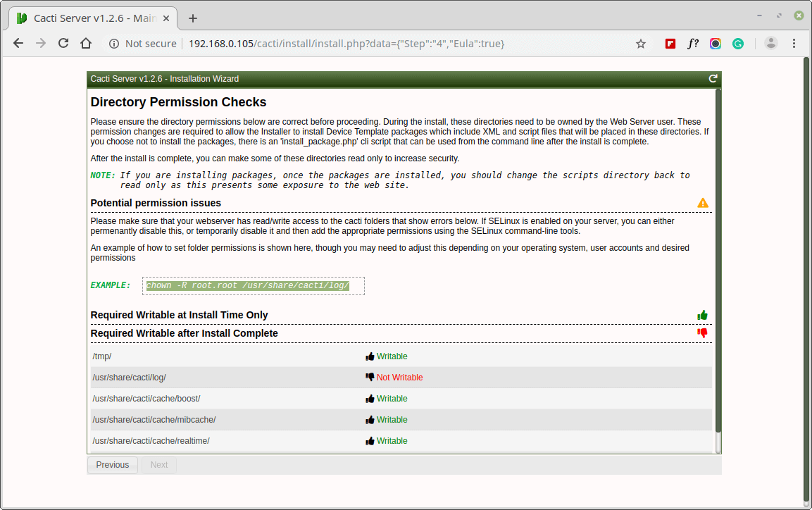Viewport: 812px width, 510px height.
Task: Click the wizard's vertical scrollbar
Action: pyautogui.click(x=718, y=261)
